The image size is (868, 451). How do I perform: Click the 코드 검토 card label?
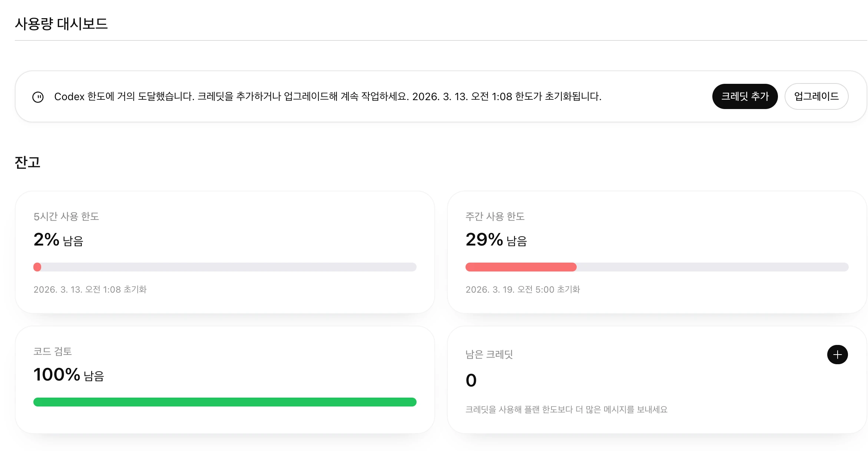pyautogui.click(x=53, y=352)
